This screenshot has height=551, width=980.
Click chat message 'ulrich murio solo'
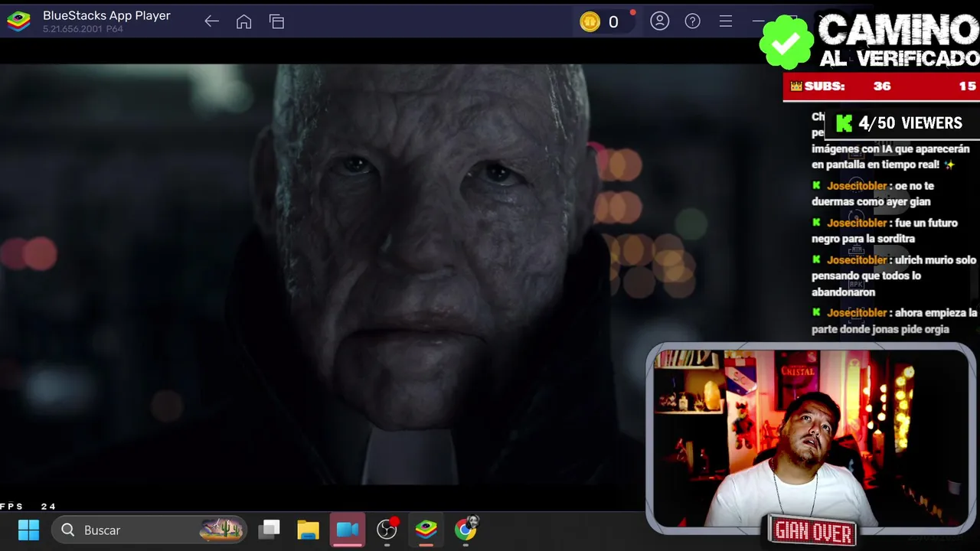coord(893,275)
